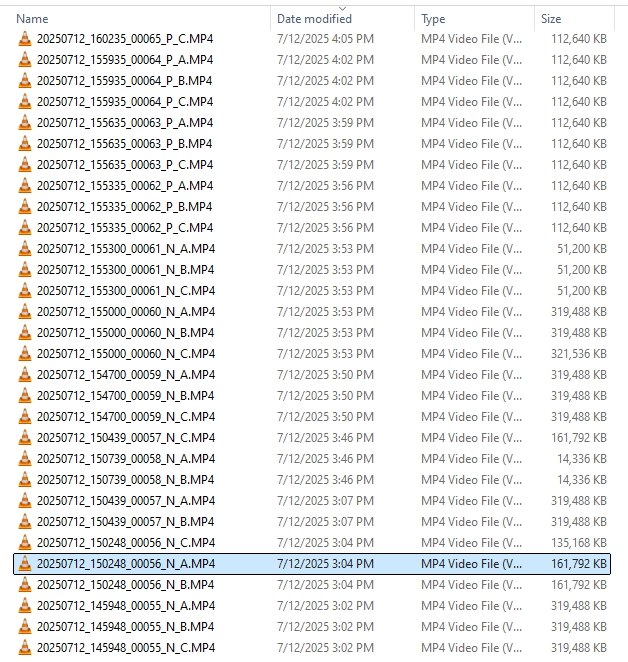The image size is (628, 662).
Task: Select file name 20250712_155935_00064_P_C.MP4
Action: pyautogui.click(x=125, y=102)
